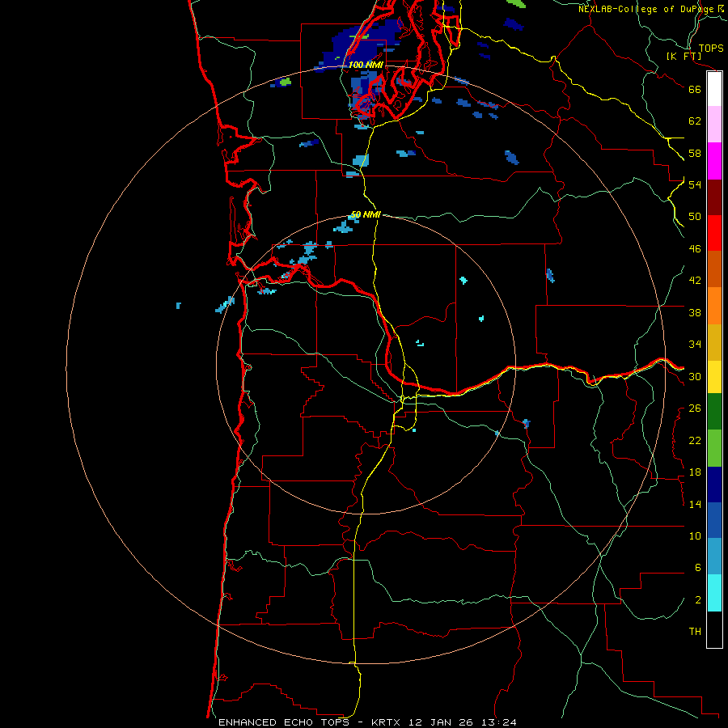728x728 pixels.
Task: Click the "58" legend value
Action: 695,153
